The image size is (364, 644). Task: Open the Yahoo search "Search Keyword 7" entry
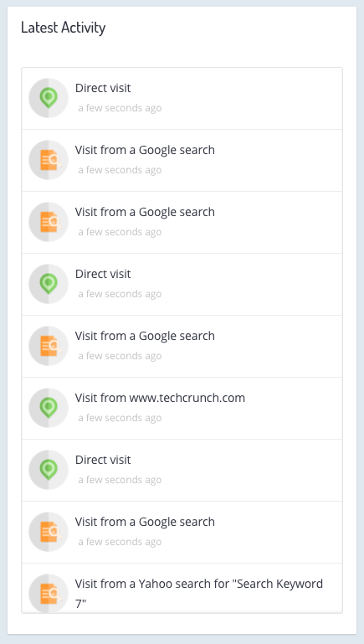[199, 594]
